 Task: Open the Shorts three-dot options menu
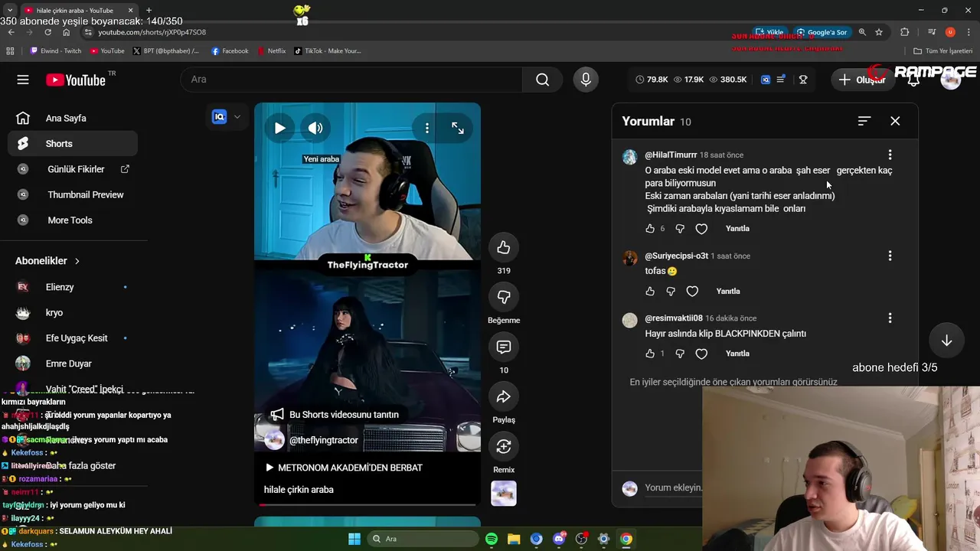[x=427, y=128]
